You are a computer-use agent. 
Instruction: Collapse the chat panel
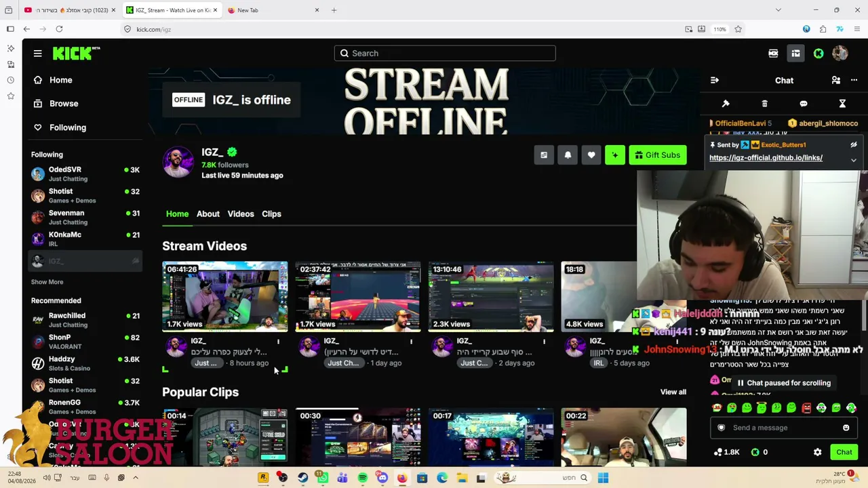click(715, 81)
